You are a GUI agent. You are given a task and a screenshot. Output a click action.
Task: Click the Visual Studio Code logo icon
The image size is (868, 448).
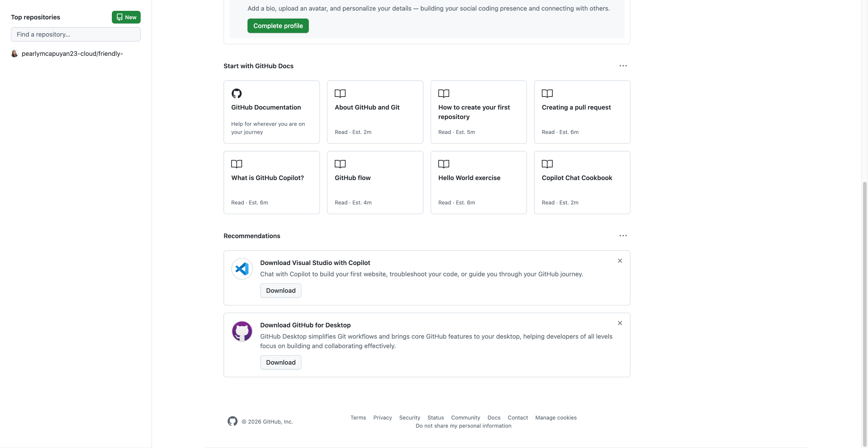[242, 269]
